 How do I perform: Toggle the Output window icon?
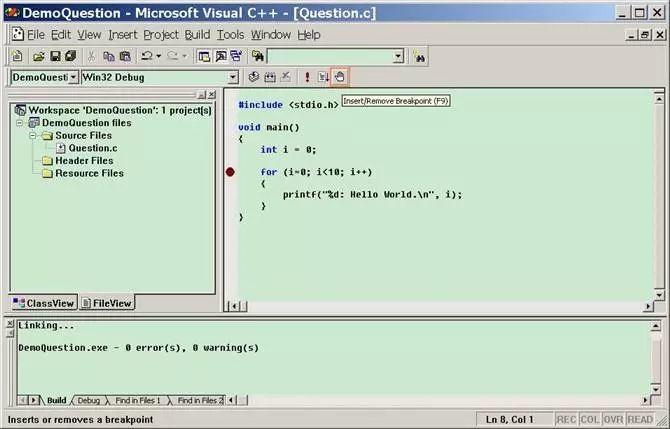point(220,56)
